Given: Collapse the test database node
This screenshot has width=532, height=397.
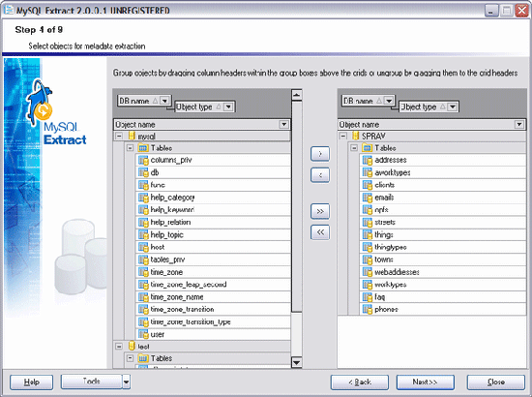Looking at the screenshot, I should tap(119, 347).
